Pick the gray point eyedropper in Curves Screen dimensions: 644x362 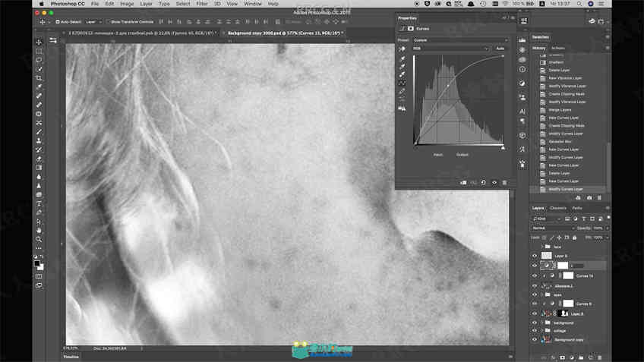(402, 67)
